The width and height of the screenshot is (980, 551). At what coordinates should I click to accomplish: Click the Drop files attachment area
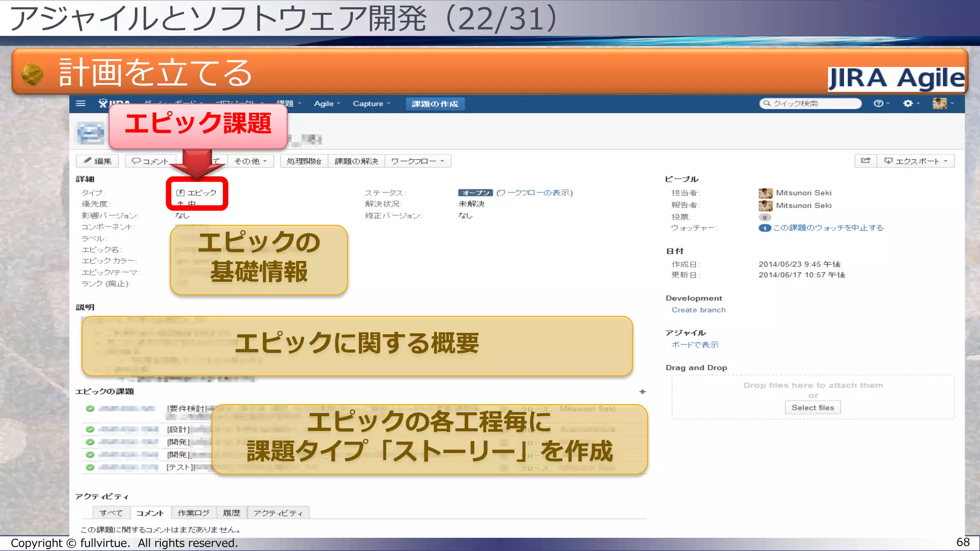pyautogui.click(x=813, y=397)
